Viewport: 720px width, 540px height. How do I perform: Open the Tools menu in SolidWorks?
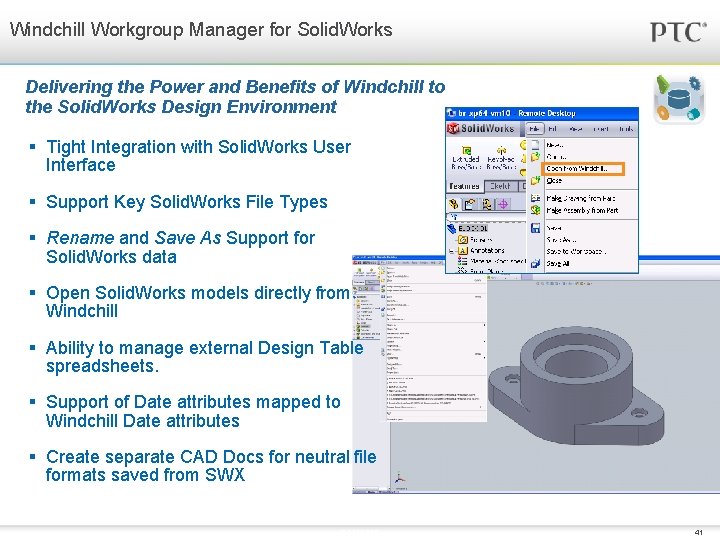625,129
